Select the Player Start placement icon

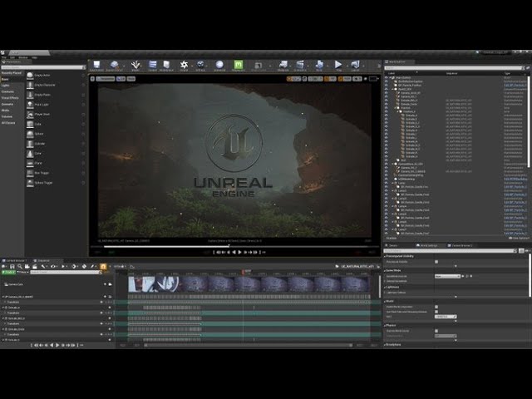pyautogui.click(x=30, y=115)
